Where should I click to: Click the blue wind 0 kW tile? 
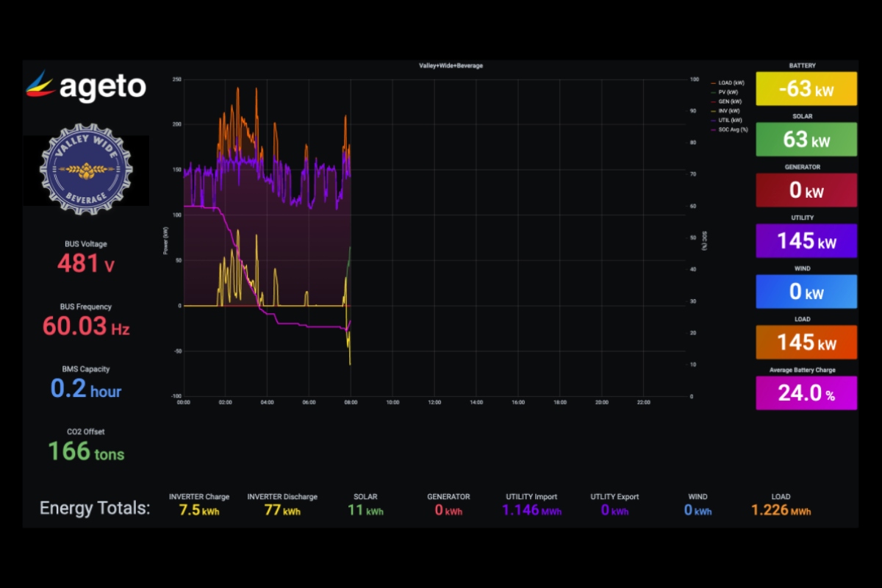pos(806,292)
